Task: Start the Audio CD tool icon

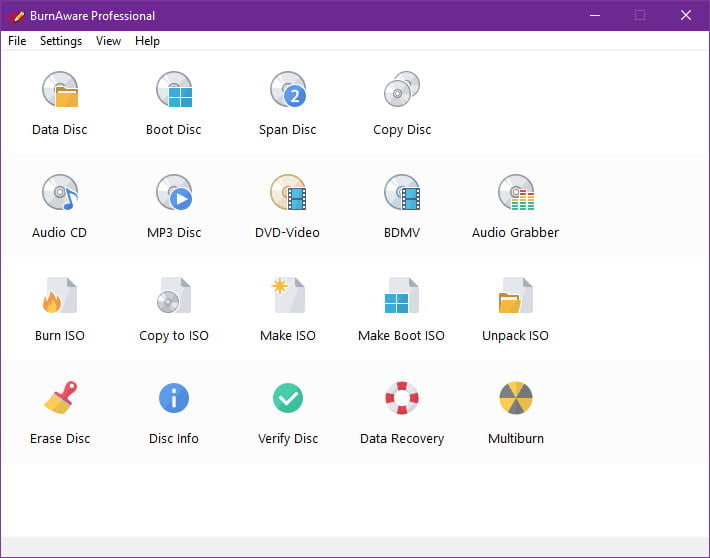Action: (60, 192)
